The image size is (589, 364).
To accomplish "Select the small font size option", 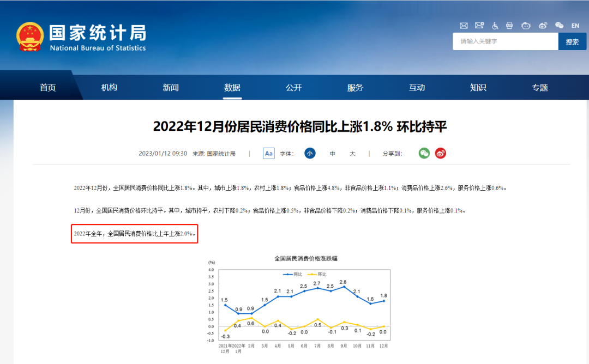I will [x=310, y=153].
